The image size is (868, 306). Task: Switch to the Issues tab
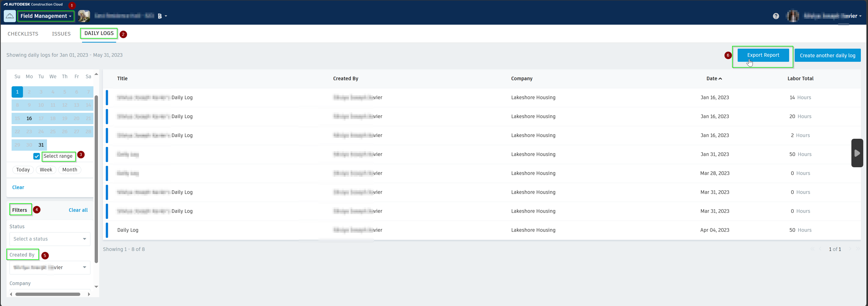(61, 34)
